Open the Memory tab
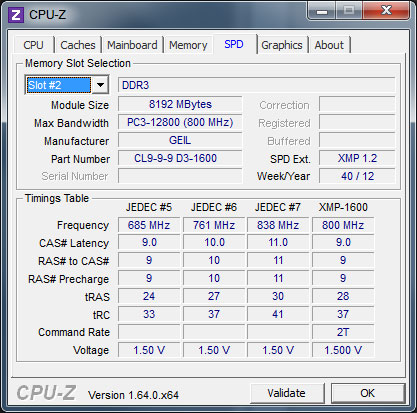The width and height of the screenshot is (417, 413). pyautogui.click(x=188, y=45)
